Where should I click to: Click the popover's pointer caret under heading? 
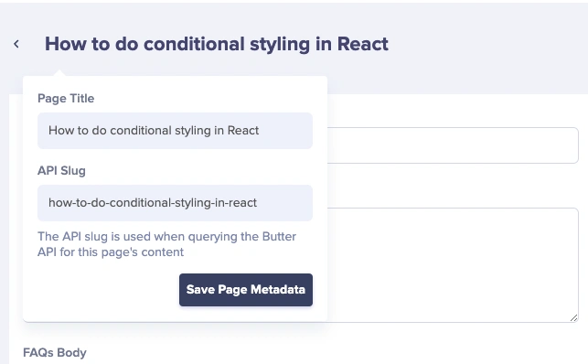[60, 73]
